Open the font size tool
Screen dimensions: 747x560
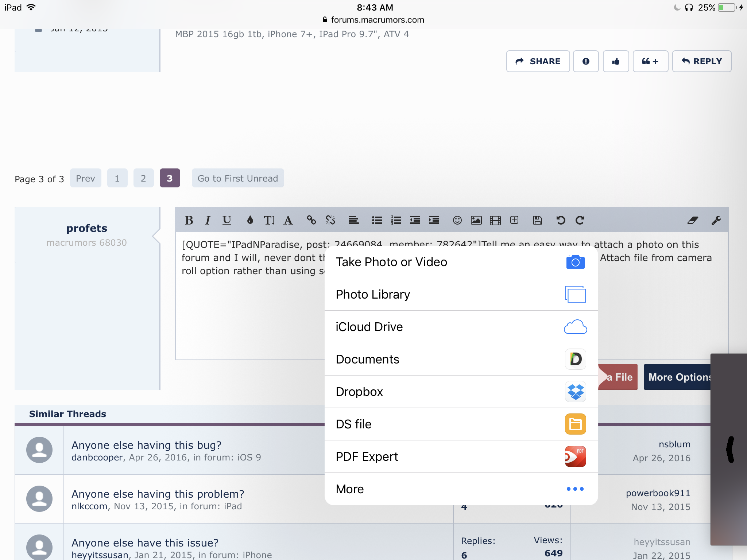pyautogui.click(x=269, y=220)
